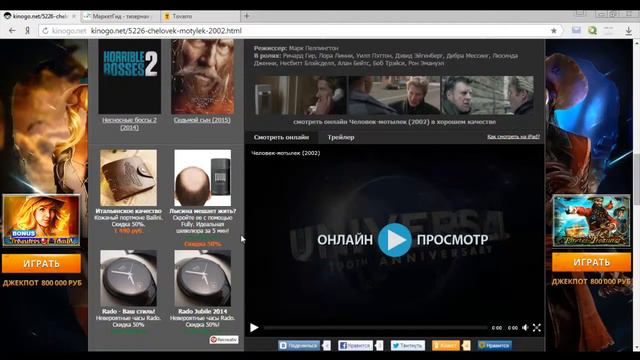Open Лысина мешает жить ad title
This screenshot has height=360, width=640.
[x=203, y=211]
